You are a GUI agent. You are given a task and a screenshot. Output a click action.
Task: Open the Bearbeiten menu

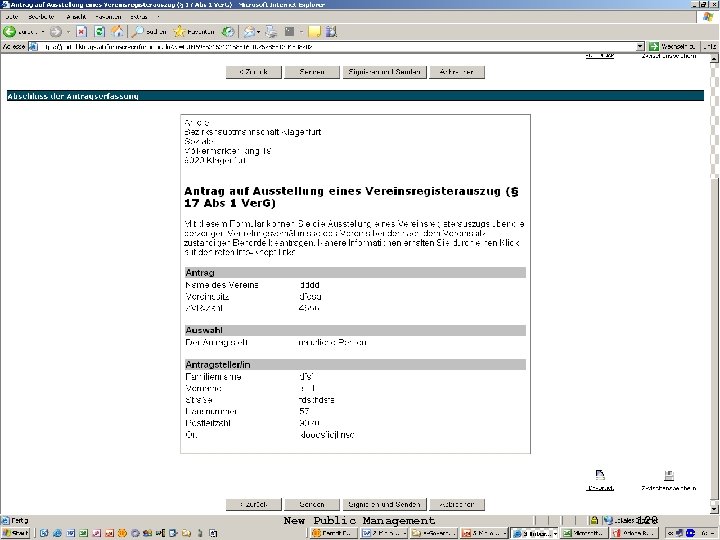click(41, 17)
